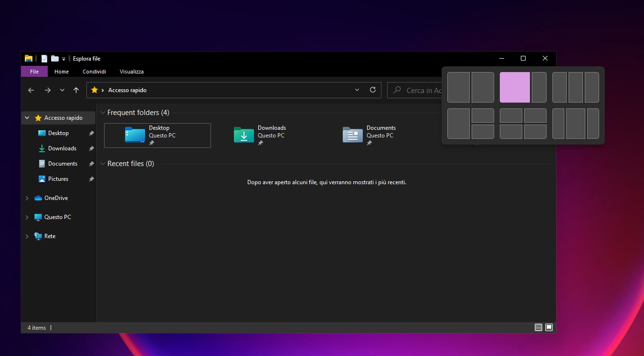Click the magnifier icon in search box
Image resolution: width=644 pixels, height=356 pixels.
397,90
